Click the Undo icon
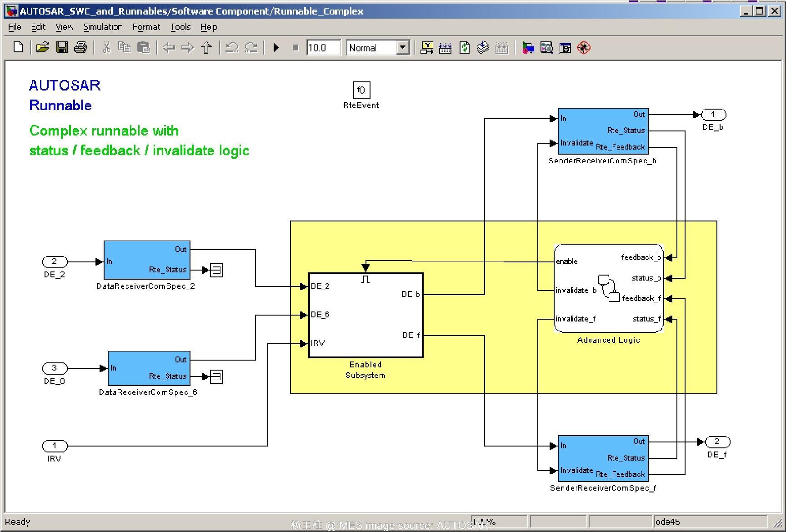This screenshot has width=786, height=532. click(x=232, y=47)
